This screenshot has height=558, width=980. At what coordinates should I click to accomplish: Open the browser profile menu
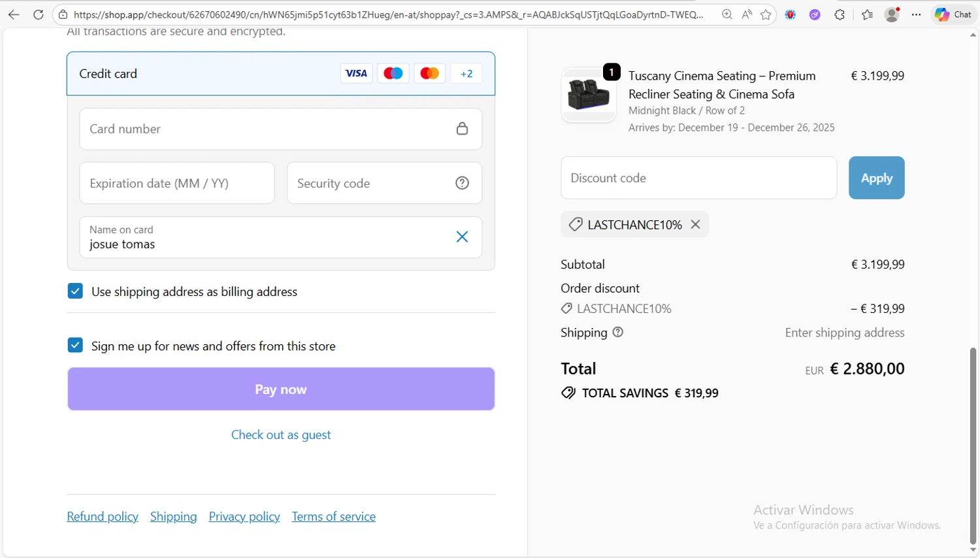click(x=892, y=14)
